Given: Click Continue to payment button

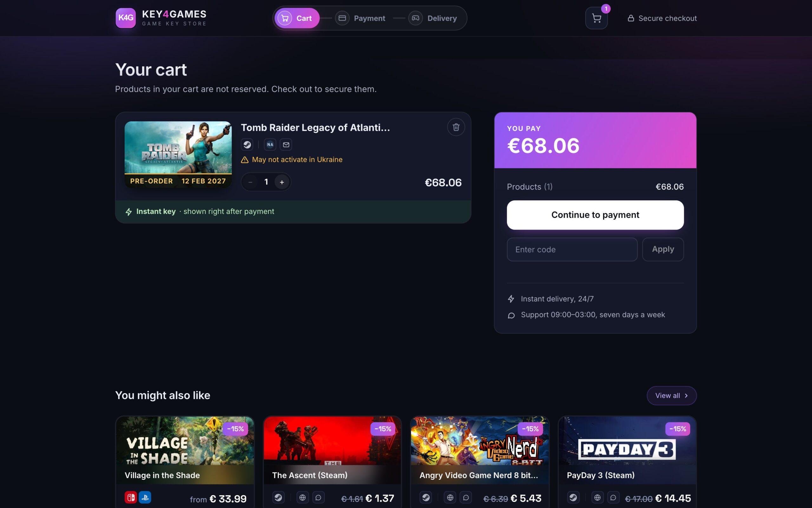Looking at the screenshot, I should coord(595,215).
